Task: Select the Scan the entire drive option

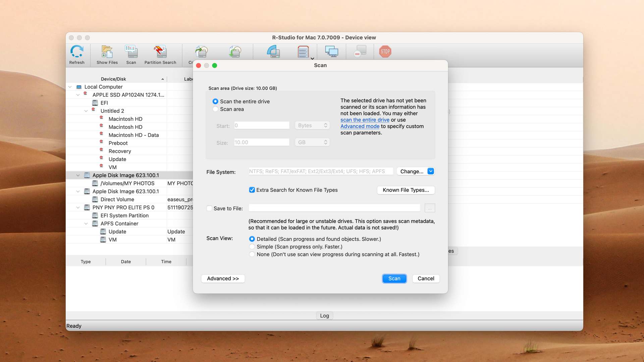Action: [215, 101]
